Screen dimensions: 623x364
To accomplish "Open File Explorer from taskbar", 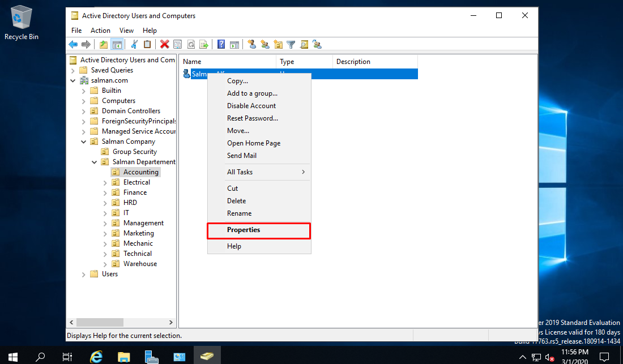I will click(123, 356).
